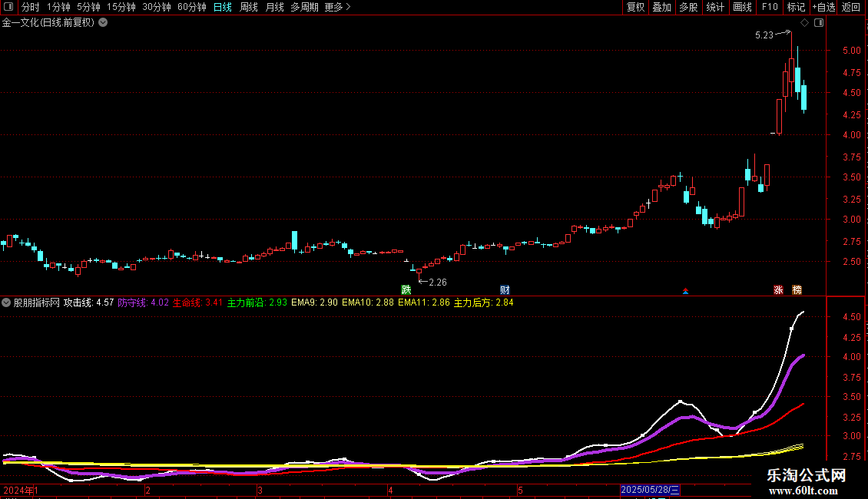Click the 2.26 low price label
The width and height of the screenshot is (868, 499).
[x=438, y=283]
